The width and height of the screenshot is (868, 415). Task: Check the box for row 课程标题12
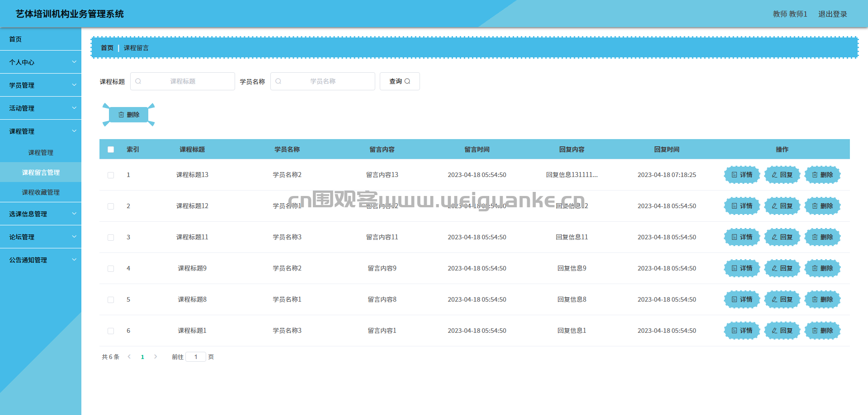(x=111, y=206)
